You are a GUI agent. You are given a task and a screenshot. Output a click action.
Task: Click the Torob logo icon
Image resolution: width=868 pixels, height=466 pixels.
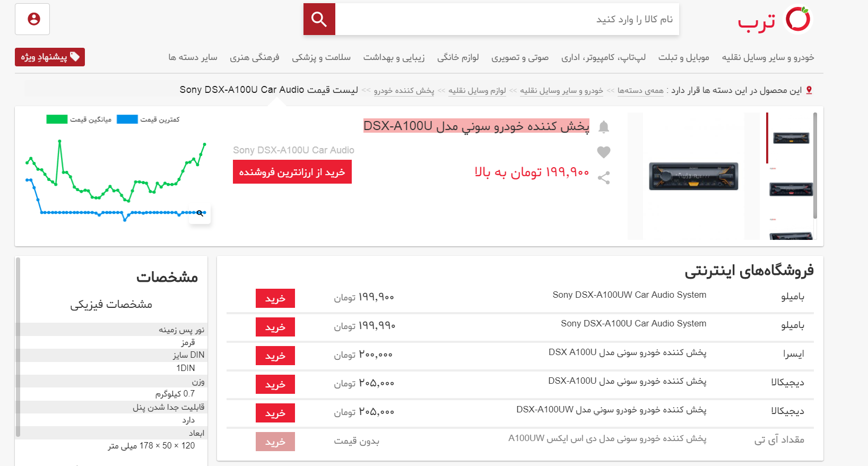click(798, 19)
